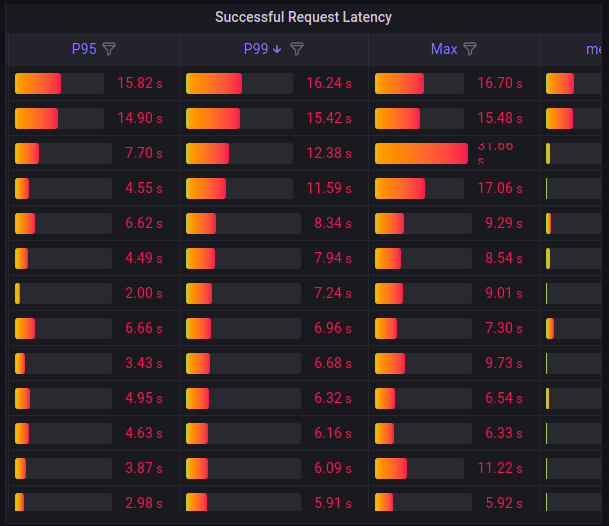This screenshot has height=526, width=609.
Task: Open the P95 column filter
Action: 110,49
